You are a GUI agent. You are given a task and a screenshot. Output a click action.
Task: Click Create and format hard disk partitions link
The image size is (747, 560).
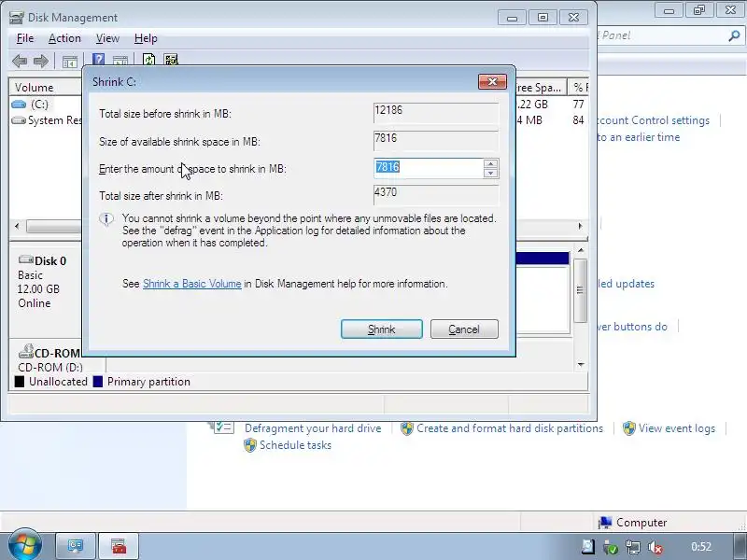[x=510, y=428]
